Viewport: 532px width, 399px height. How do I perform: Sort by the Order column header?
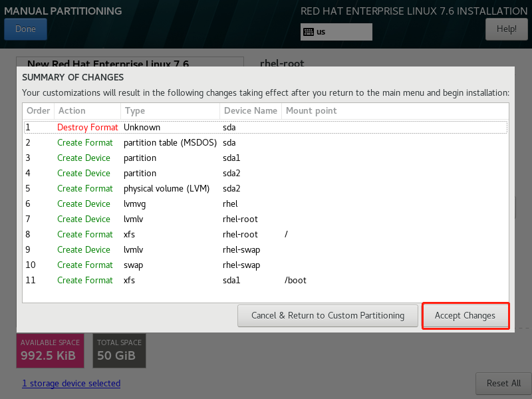(x=39, y=111)
